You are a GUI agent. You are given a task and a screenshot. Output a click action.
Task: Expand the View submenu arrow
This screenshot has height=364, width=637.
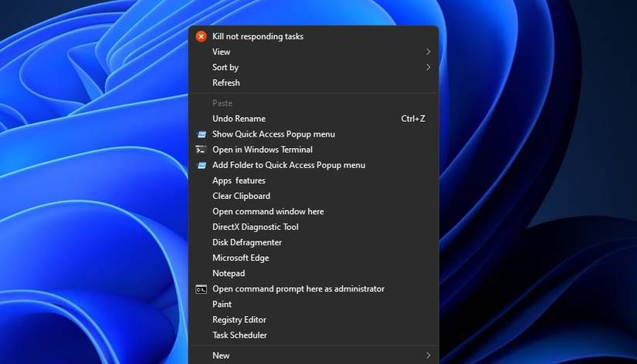(428, 52)
